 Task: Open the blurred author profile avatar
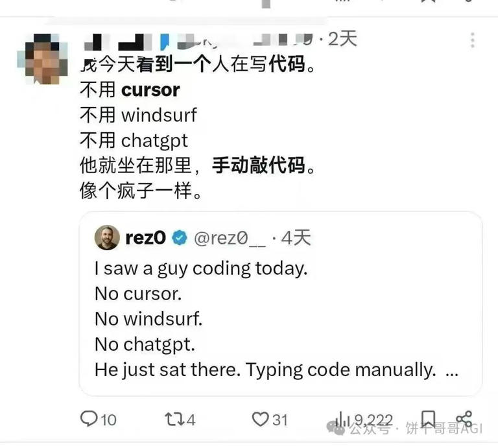[x=42, y=59]
